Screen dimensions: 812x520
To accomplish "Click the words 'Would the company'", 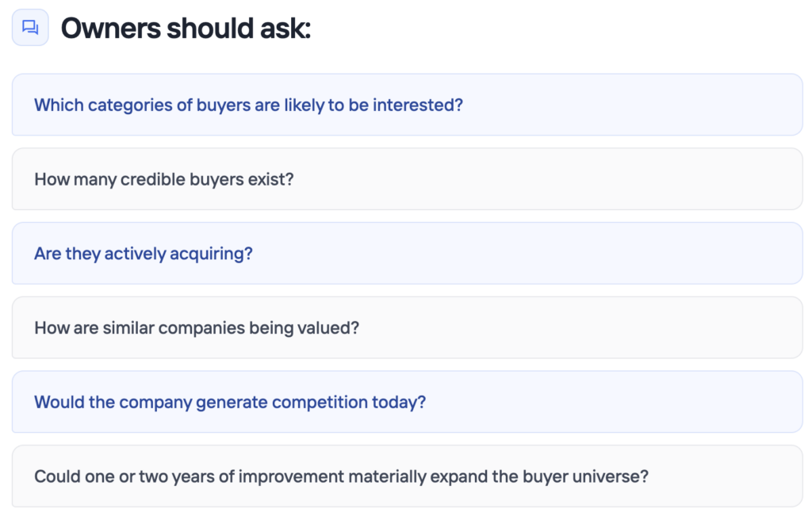I will [x=113, y=403].
